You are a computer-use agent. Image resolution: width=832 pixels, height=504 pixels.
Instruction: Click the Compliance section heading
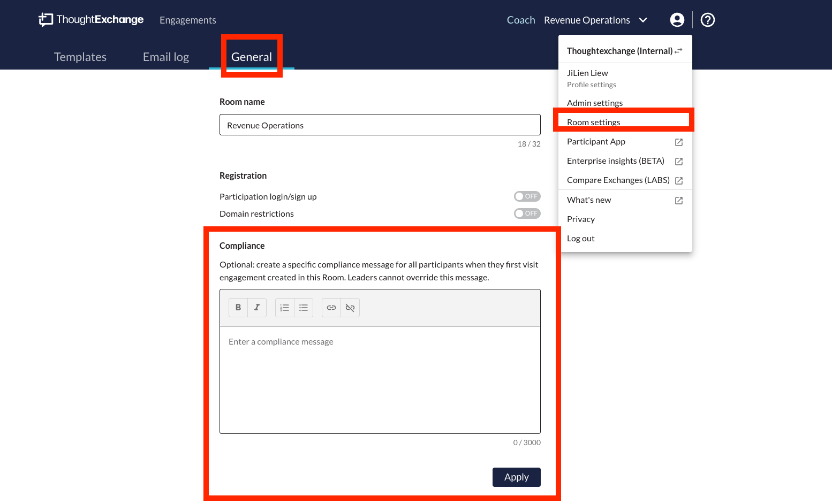tap(242, 246)
